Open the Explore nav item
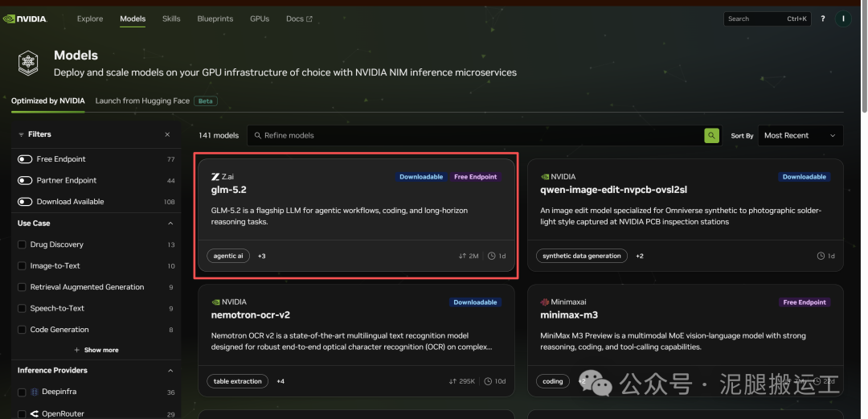868x419 pixels. point(90,18)
